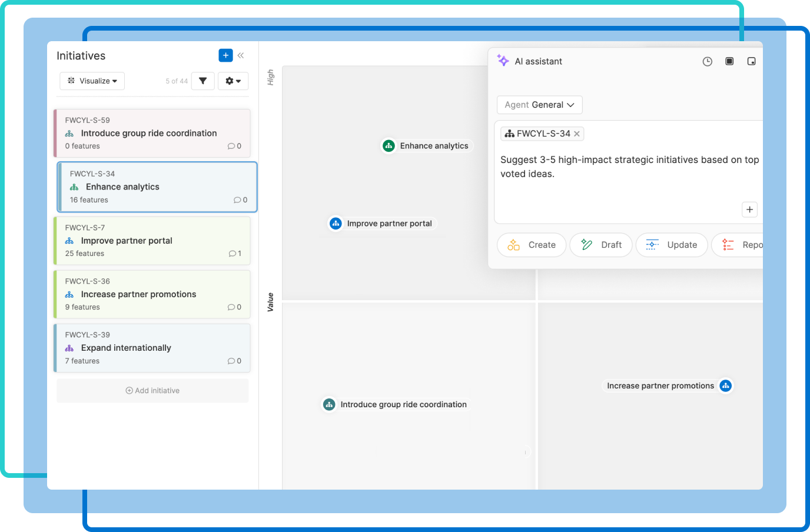
Task: Click hierarchy icon on Introduce group ride coordination card
Action: 69,134
